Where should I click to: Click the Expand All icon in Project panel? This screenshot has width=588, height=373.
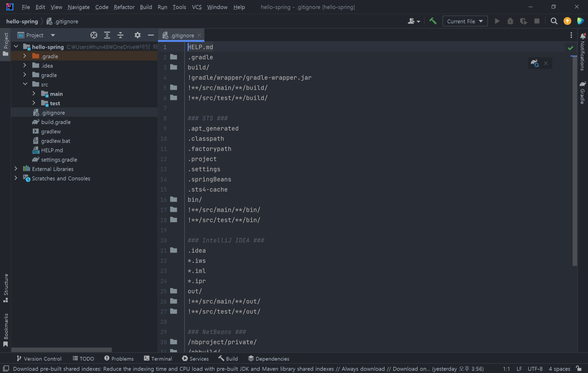107,35
